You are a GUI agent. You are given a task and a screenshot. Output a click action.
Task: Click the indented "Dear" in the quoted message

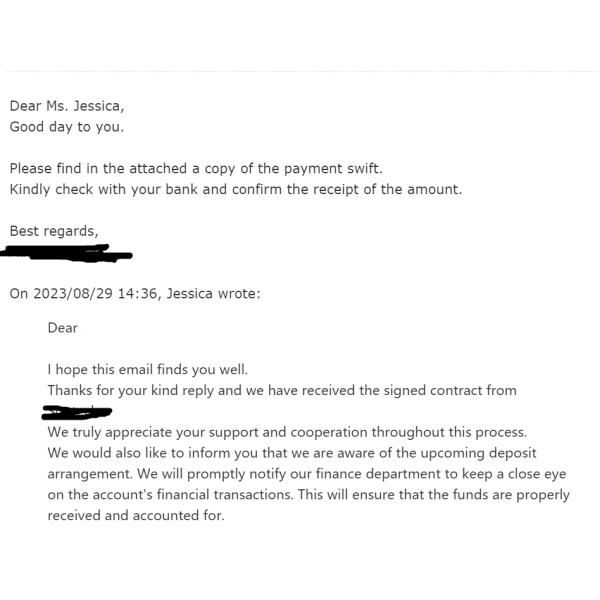click(x=62, y=327)
